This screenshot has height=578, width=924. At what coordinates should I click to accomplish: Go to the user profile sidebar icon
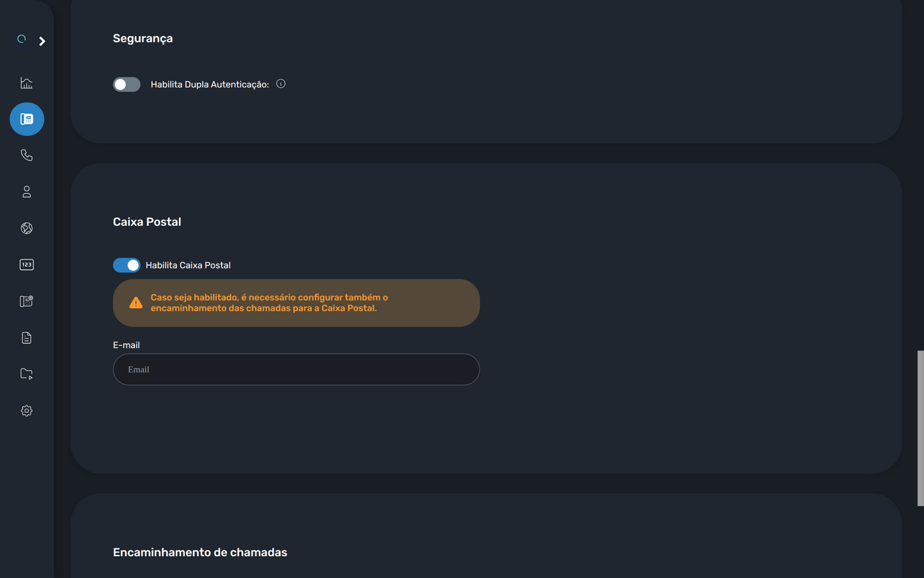click(26, 192)
